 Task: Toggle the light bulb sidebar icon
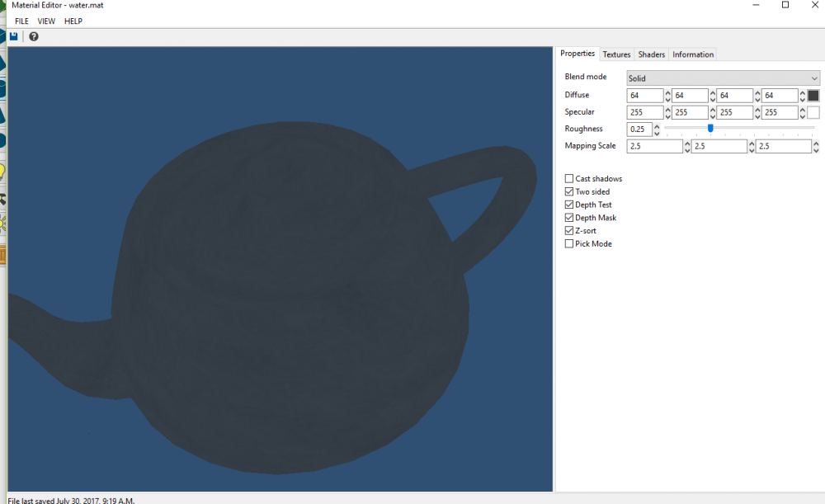tap(5, 173)
